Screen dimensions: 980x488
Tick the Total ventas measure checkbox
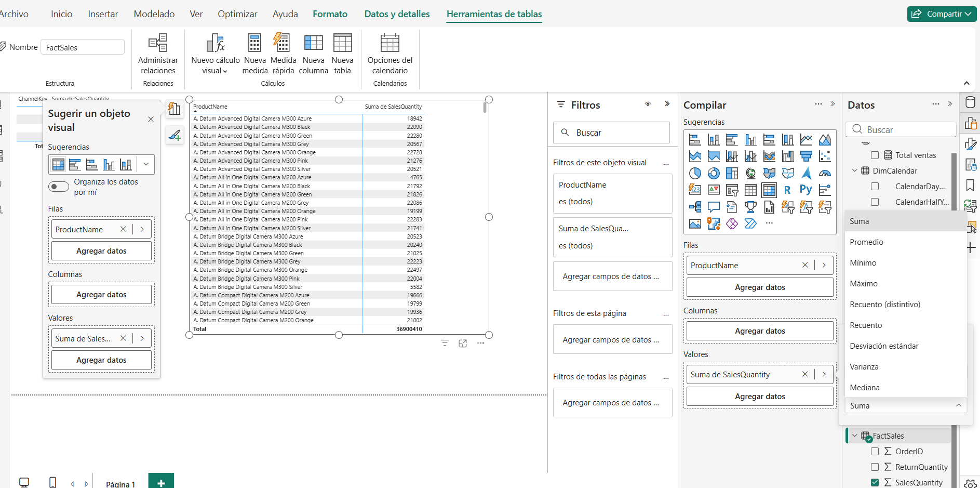pyautogui.click(x=875, y=155)
